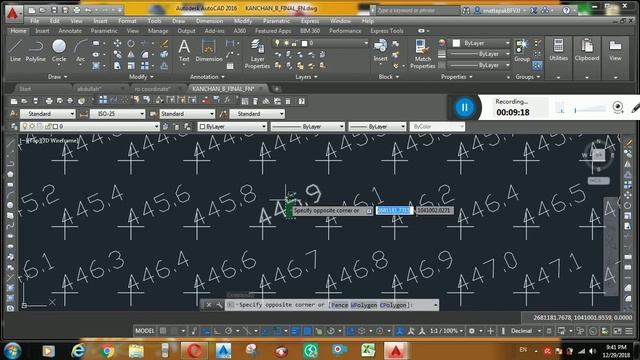
Task: Pause the screen recording
Action: pos(464,107)
